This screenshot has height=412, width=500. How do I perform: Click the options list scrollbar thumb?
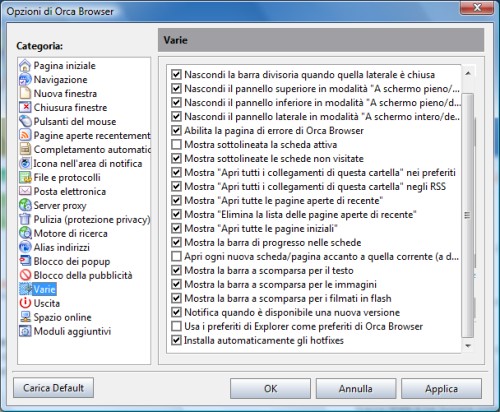coord(468,215)
